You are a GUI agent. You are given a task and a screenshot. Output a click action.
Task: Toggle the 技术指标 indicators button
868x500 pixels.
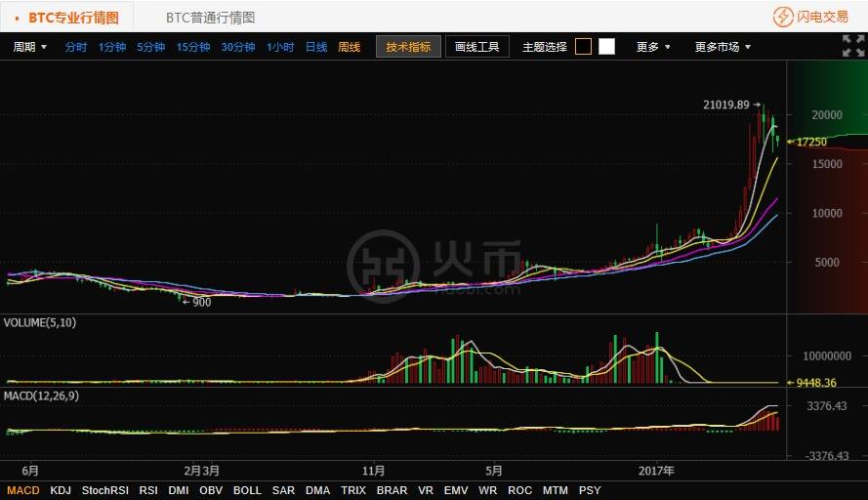[x=408, y=47]
